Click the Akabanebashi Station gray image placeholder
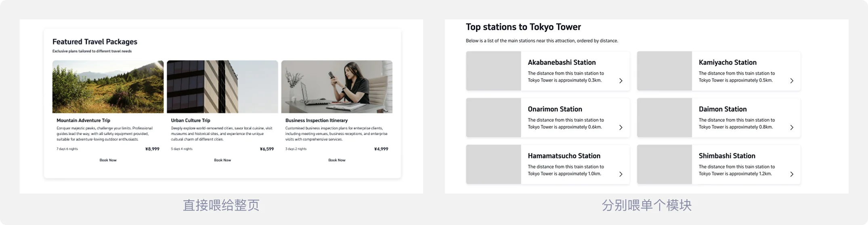868x225 pixels. (x=493, y=71)
